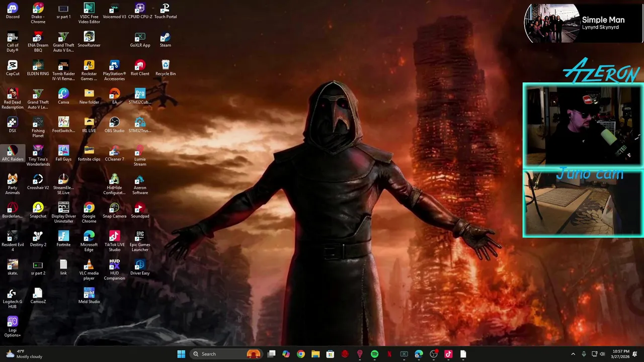Launch Call of Duty from the desktop

(x=13, y=42)
